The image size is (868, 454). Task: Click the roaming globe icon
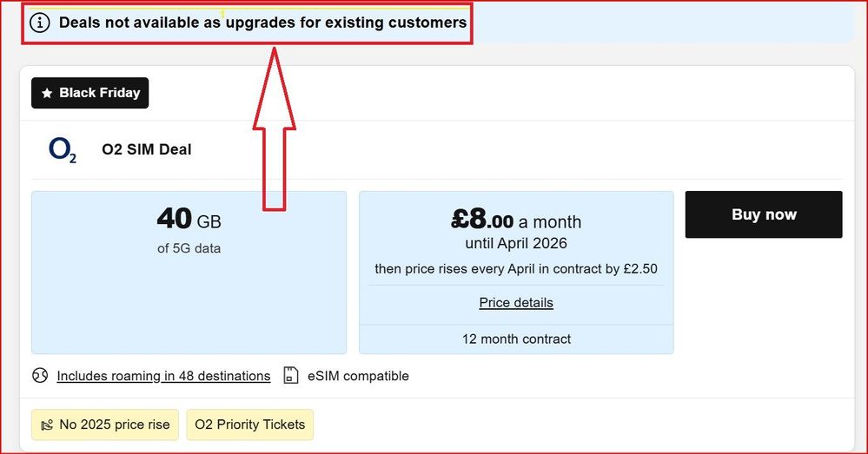coord(40,376)
